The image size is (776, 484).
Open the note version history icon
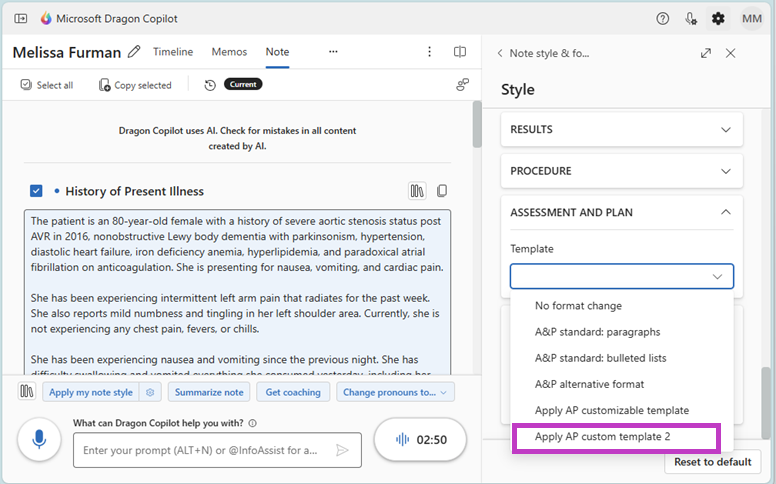pos(210,85)
